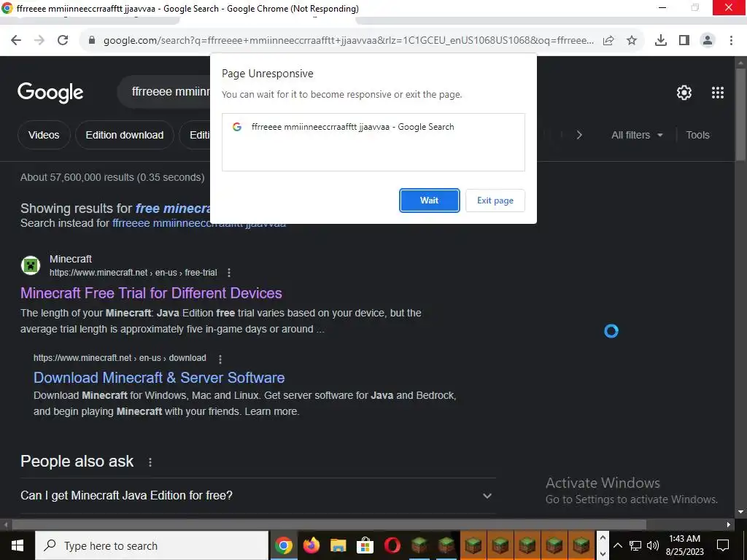This screenshot has width=747, height=560.
Task: Click the Wait button in dialog
Action: [x=429, y=201]
